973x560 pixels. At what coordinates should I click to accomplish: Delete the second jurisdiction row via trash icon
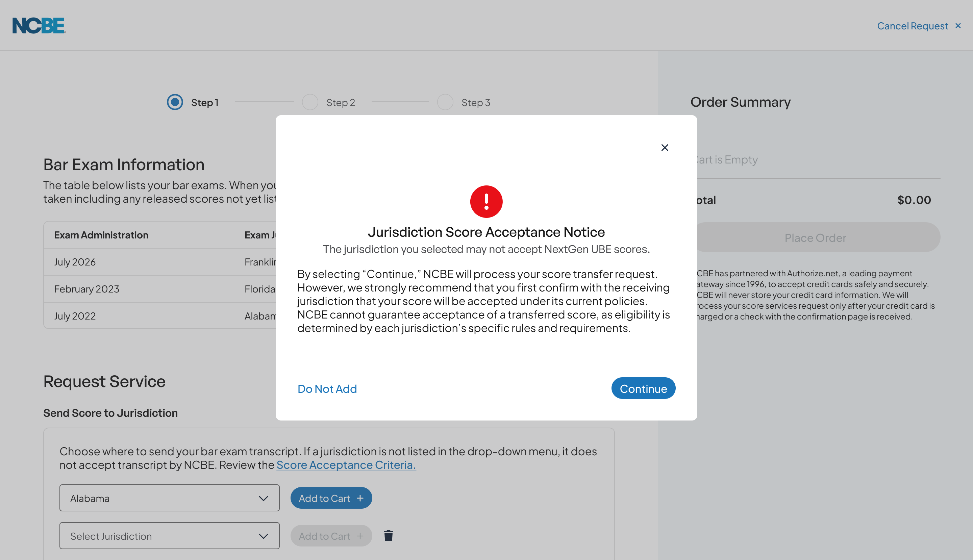pyautogui.click(x=389, y=535)
